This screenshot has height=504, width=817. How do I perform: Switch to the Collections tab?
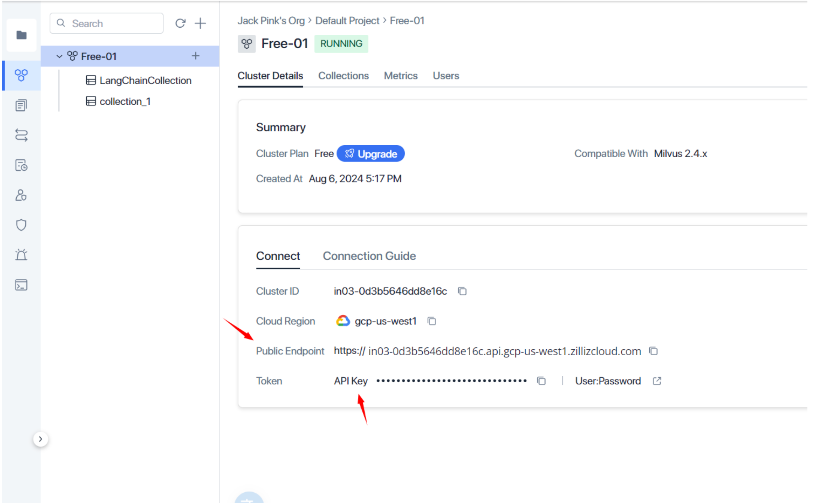[x=343, y=76]
